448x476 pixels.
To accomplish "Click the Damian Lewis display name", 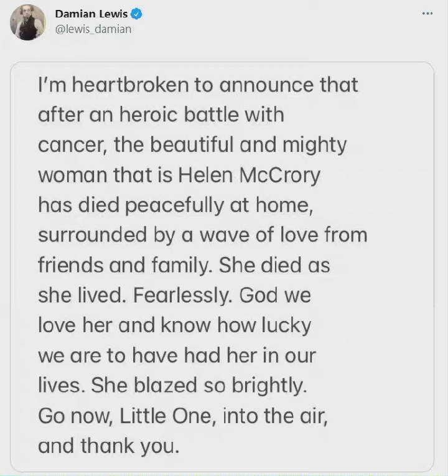I will [91, 14].
